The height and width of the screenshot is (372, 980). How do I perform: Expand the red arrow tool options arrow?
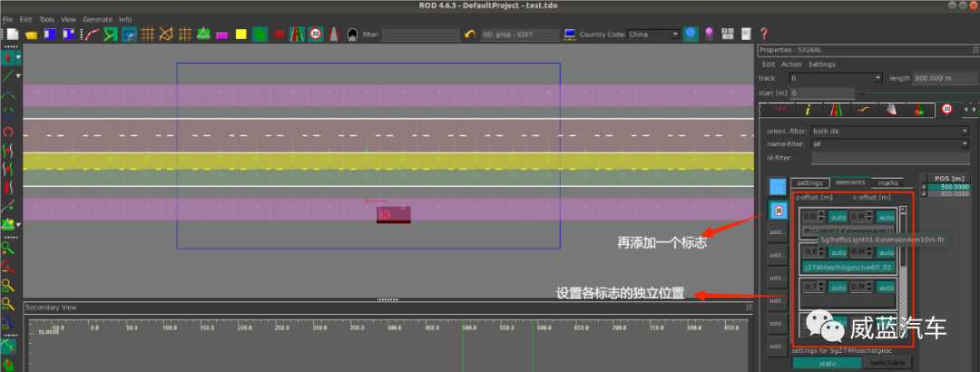[19, 58]
